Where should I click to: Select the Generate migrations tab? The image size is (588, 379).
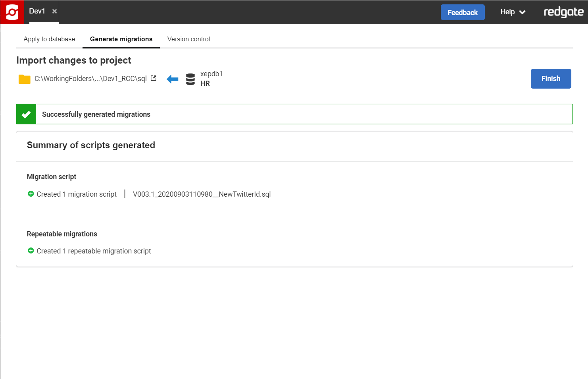(121, 39)
